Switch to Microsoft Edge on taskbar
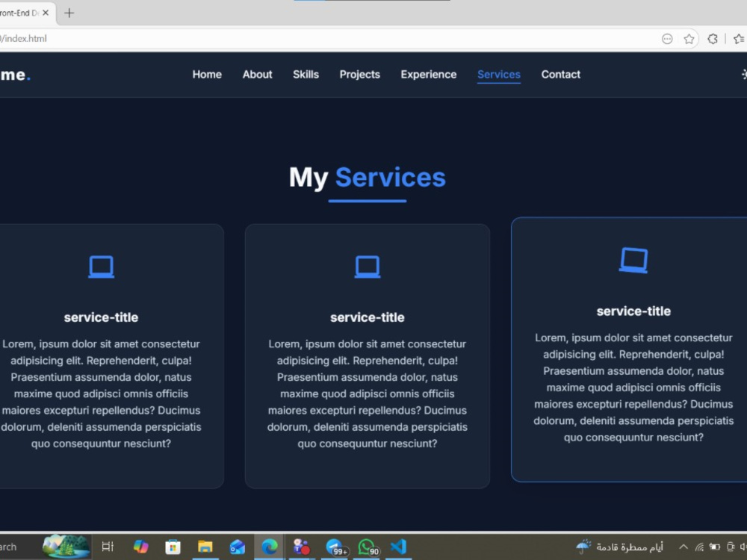The image size is (747, 560). coord(270,547)
